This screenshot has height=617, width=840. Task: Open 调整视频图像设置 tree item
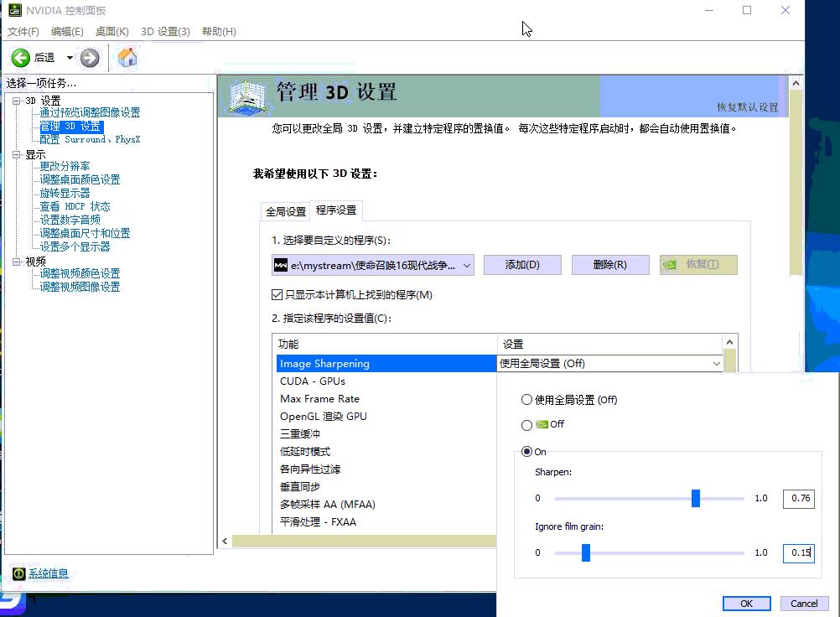point(80,287)
